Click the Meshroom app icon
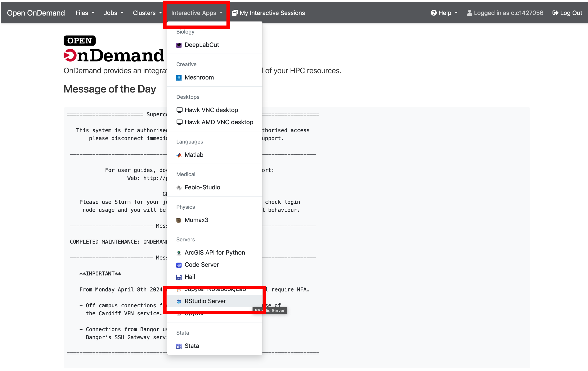Screen dimensions: 588x371 coord(179,78)
